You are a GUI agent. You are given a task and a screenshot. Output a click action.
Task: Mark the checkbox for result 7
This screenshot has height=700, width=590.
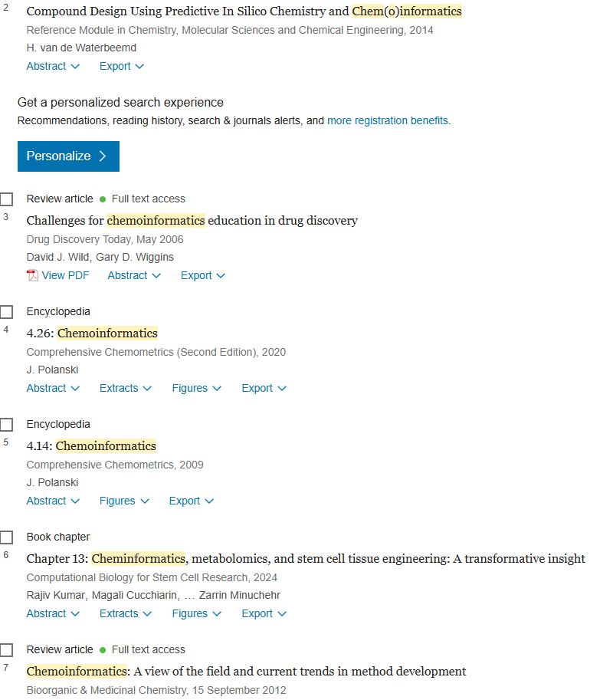pos(6,650)
